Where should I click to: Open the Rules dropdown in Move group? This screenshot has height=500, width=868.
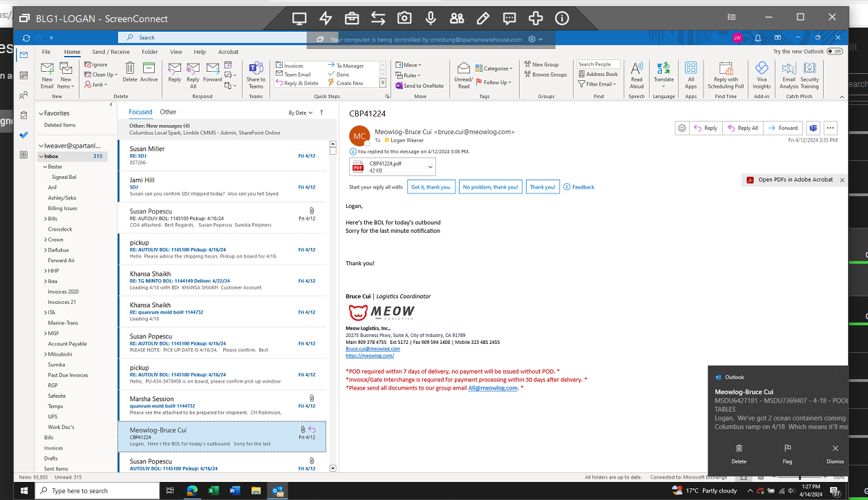point(408,75)
